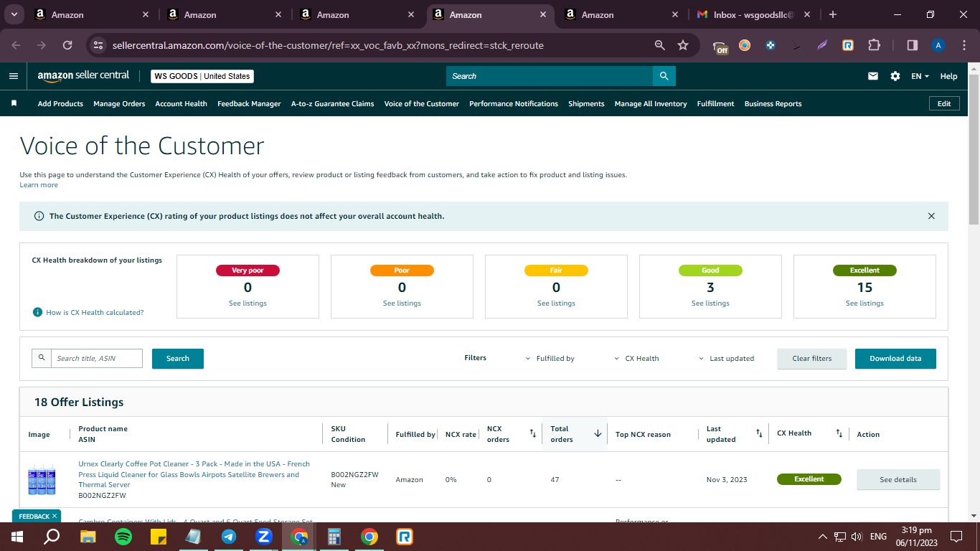Open How is CX Health calculated link
Screen dimensions: 980x551
point(95,313)
